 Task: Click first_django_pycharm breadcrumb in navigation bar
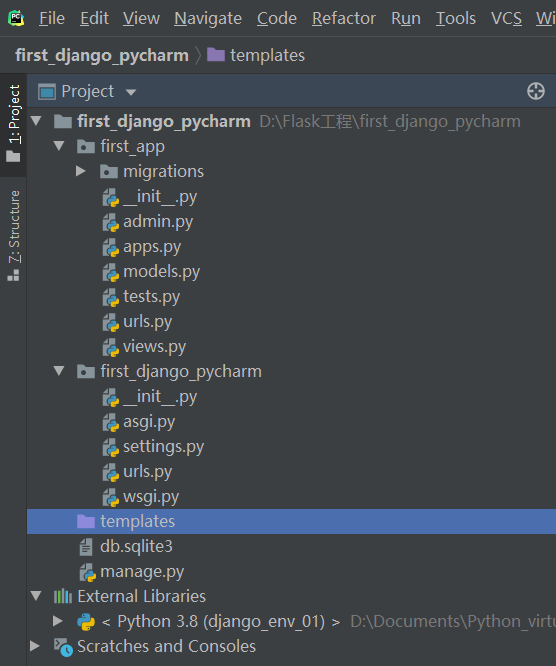[102, 55]
